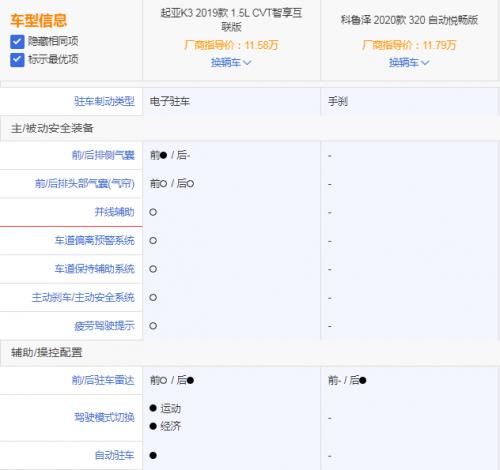Select the 前- / 后● parking radar cell
This screenshot has width=500, height=470.
[347, 380]
